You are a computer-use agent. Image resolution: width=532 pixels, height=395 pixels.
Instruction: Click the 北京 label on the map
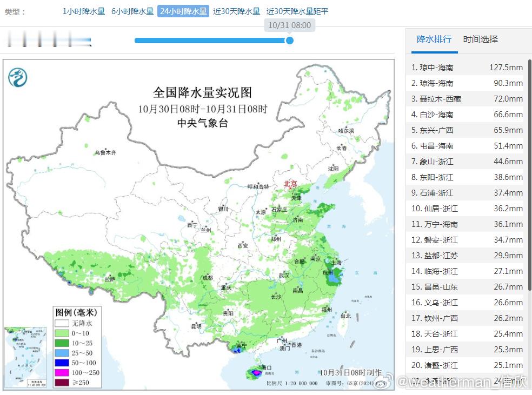pyautogui.click(x=291, y=184)
